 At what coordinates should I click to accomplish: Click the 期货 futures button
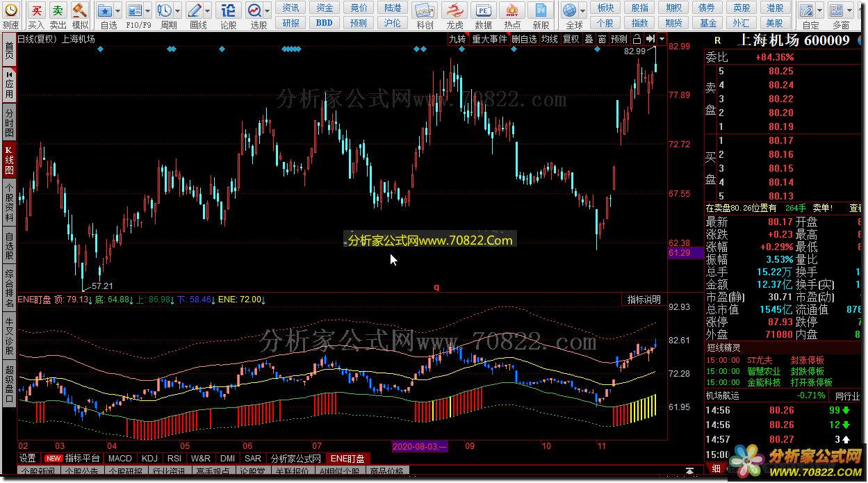click(x=673, y=23)
